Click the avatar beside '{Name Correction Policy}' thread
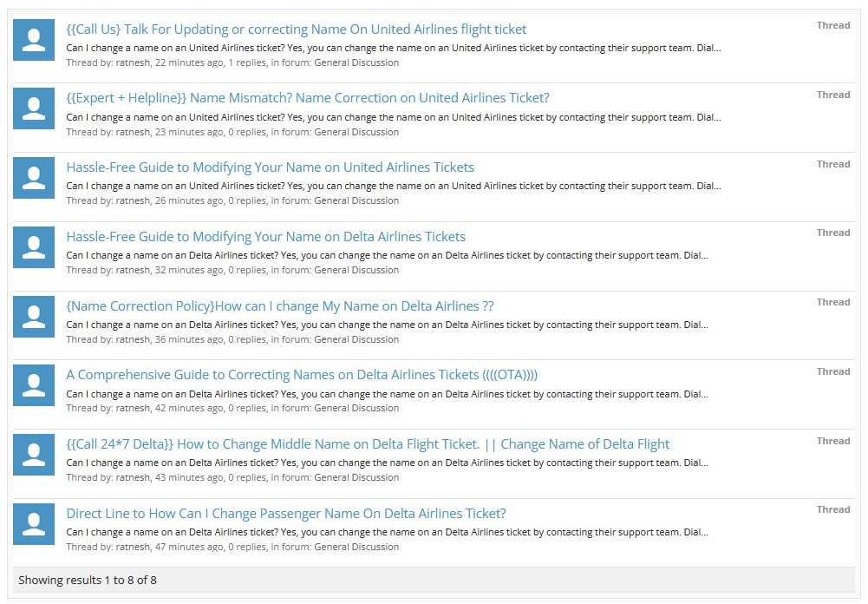The height and width of the screenshot is (604, 868). (34, 317)
